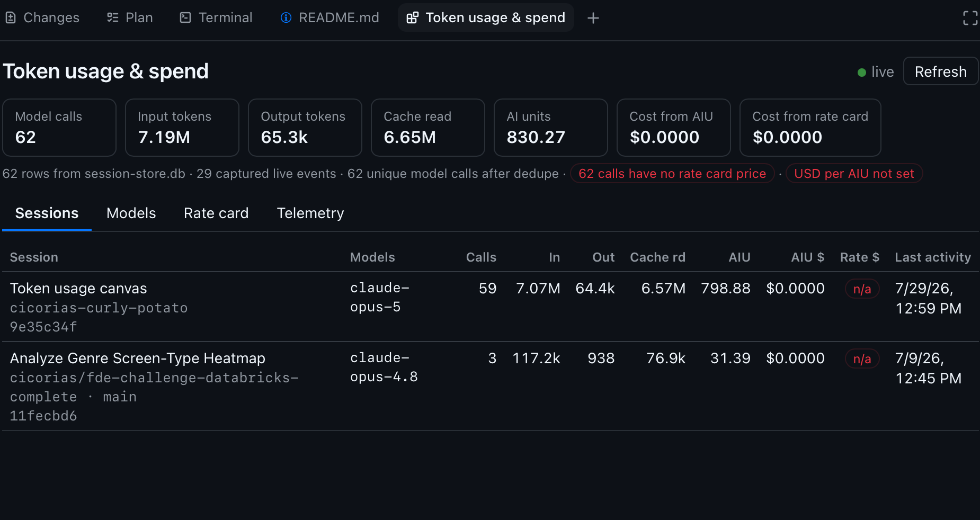Click the Rate $ column header
Image resolution: width=980 pixels, height=520 pixels.
[860, 257]
